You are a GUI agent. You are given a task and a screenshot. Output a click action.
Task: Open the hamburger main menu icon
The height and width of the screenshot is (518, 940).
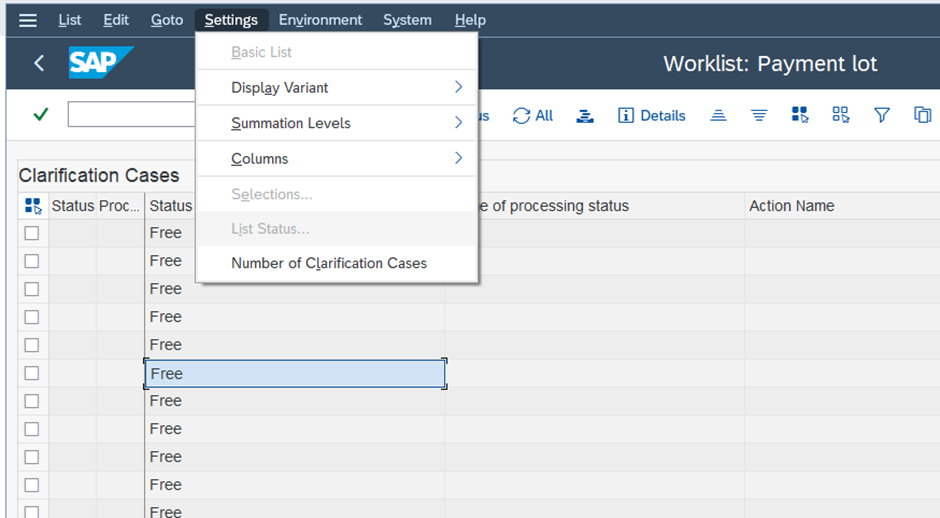pyautogui.click(x=28, y=20)
